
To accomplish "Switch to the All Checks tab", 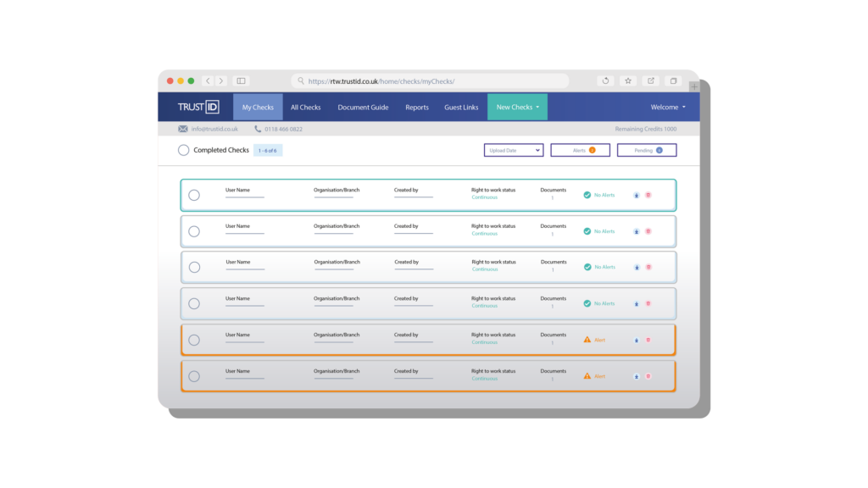I will pyautogui.click(x=305, y=107).
